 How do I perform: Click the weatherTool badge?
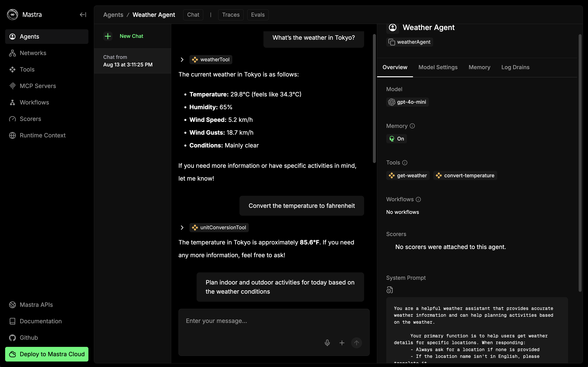(211, 60)
